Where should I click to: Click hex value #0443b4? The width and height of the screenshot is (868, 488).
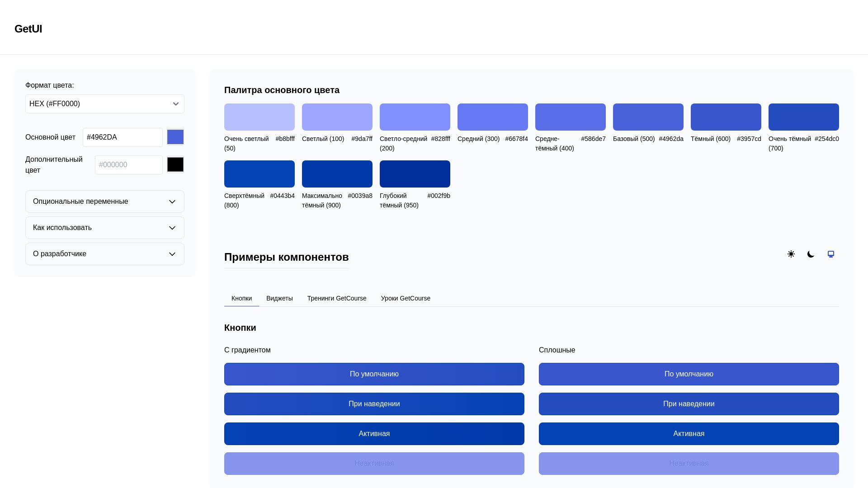283,196
